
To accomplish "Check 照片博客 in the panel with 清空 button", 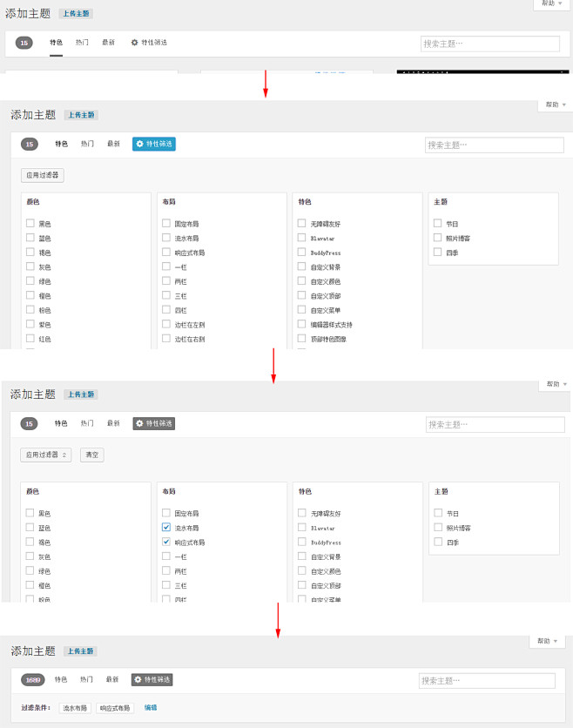I will click(x=438, y=528).
